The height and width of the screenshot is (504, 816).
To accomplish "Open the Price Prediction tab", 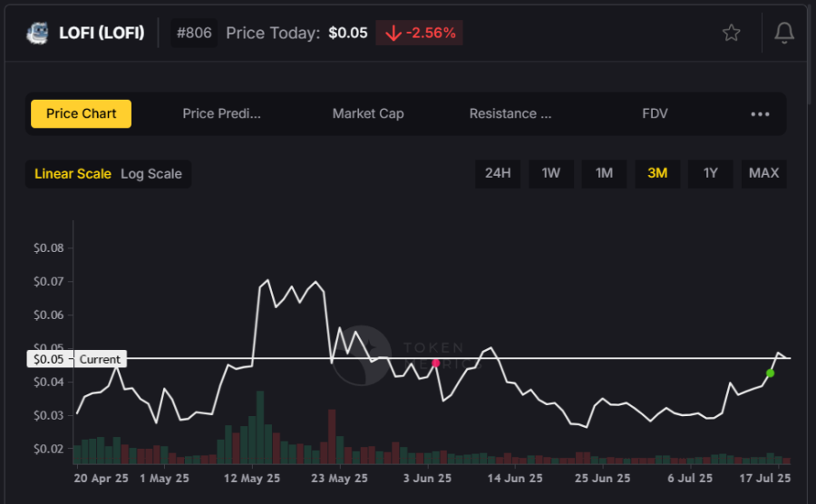I will (x=221, y=114).
